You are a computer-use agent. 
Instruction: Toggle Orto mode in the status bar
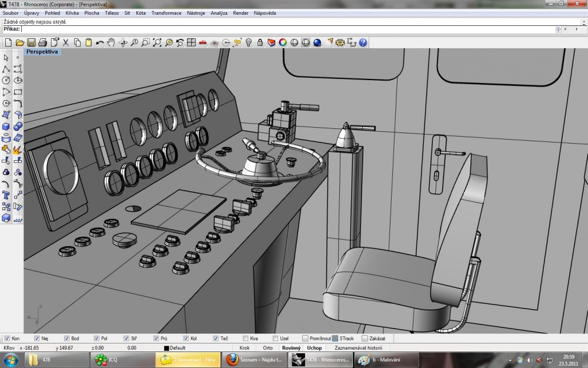(x=268, y=348)
